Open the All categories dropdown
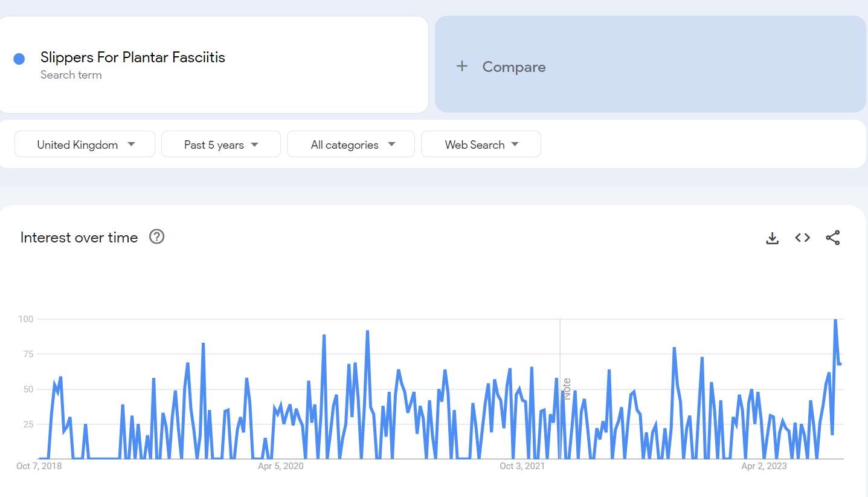The image size is (868, 497). tap(351, 145)
